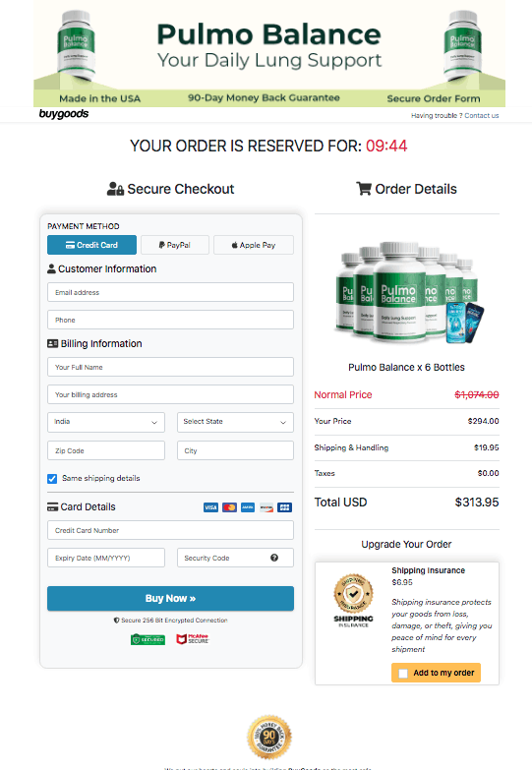Click the Shipping Insurance badge image

click(353, 600)
